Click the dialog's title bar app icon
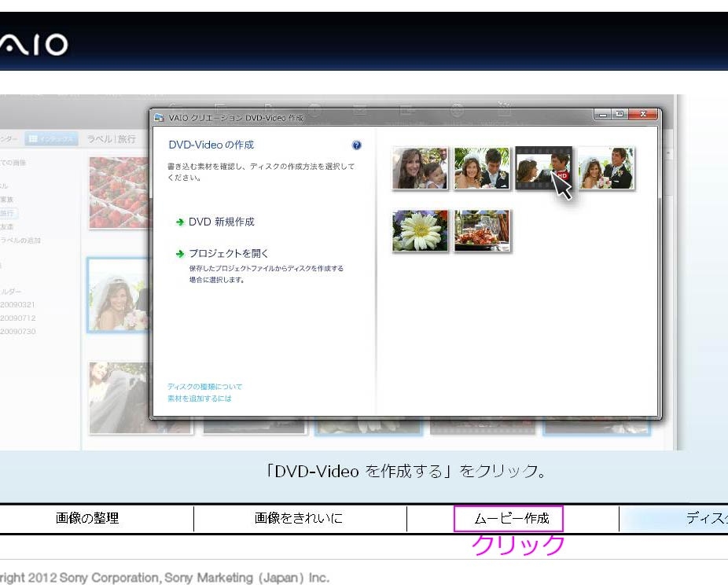This screenshot has width=728, height=588. pos(160,118)
